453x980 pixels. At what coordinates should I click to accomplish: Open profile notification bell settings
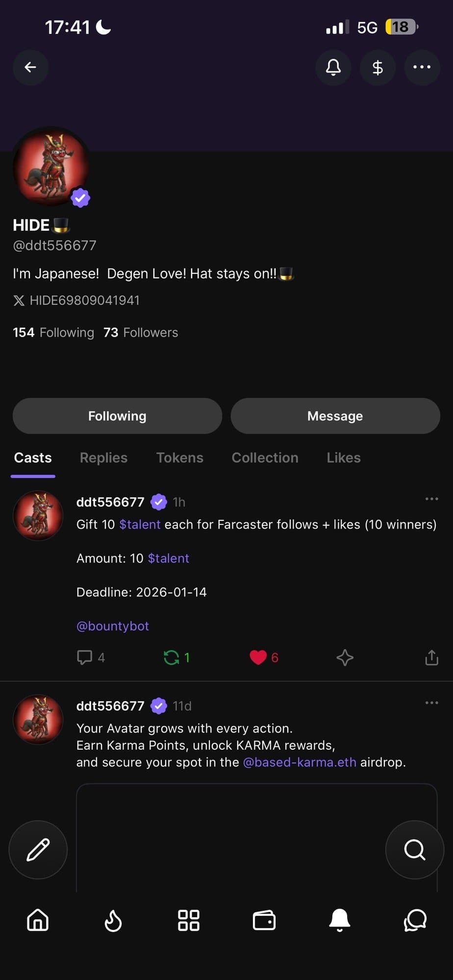[x=333, y=67]
